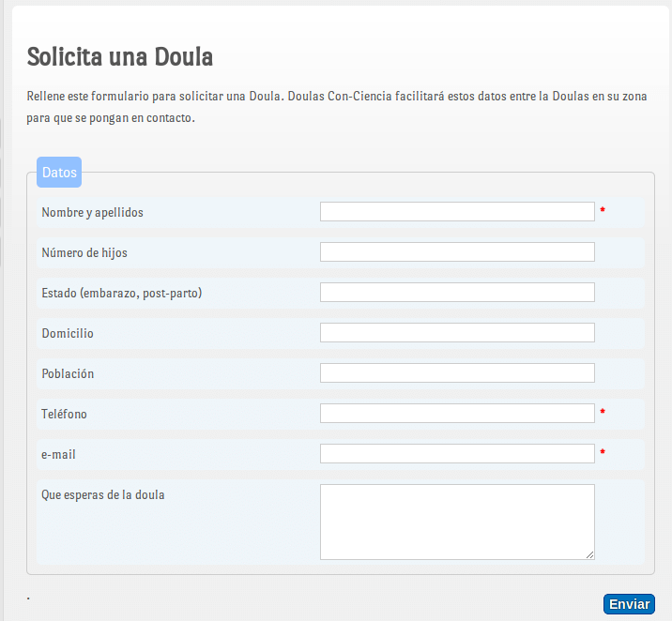Click inside the Que esperas de la doula textarea
Screen dimensions: 672x621
457,523
